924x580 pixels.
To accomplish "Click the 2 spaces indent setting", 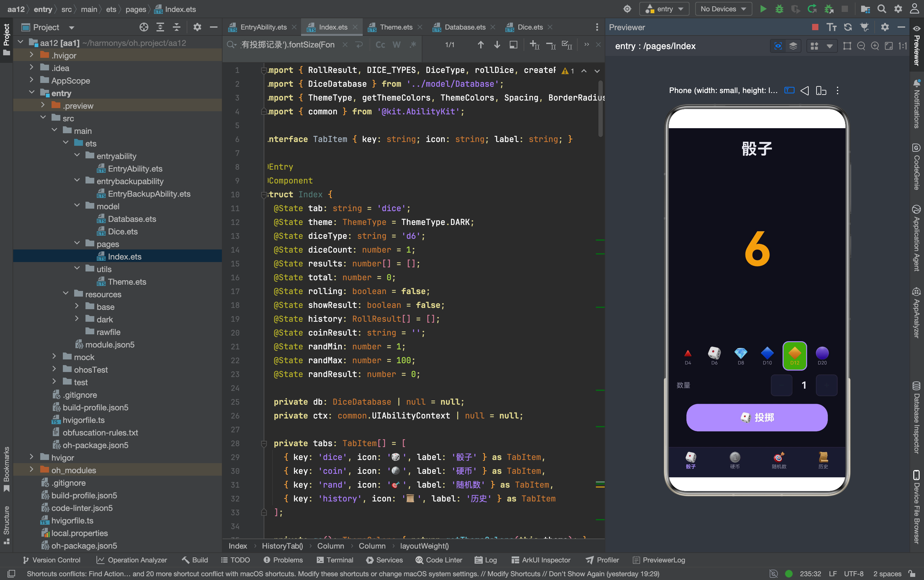I will 887,574.
